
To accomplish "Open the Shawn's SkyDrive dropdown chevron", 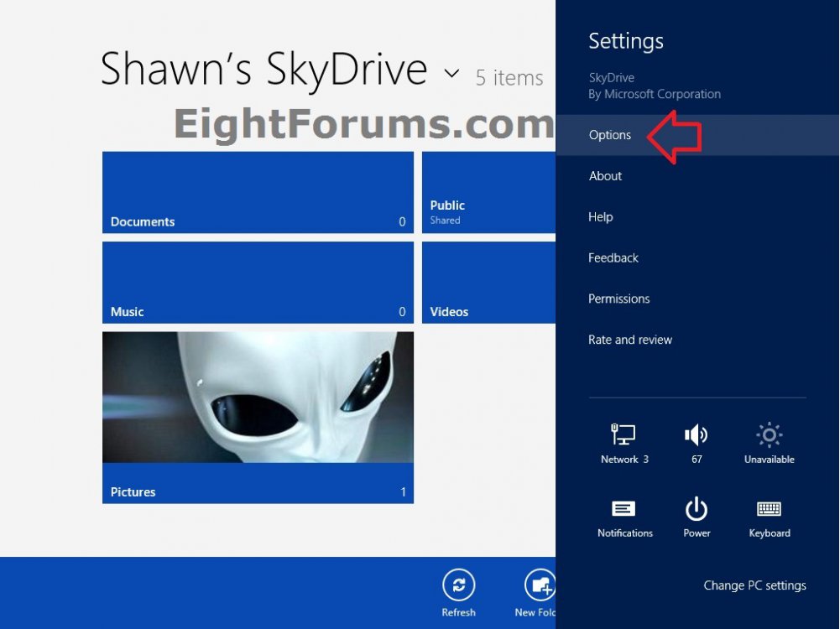I will pos(451,74).
